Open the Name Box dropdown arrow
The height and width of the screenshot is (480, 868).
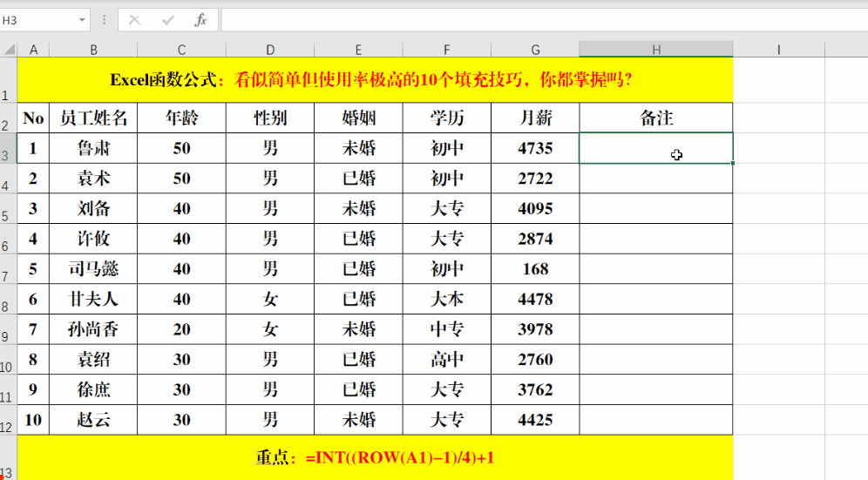(82, 21)
